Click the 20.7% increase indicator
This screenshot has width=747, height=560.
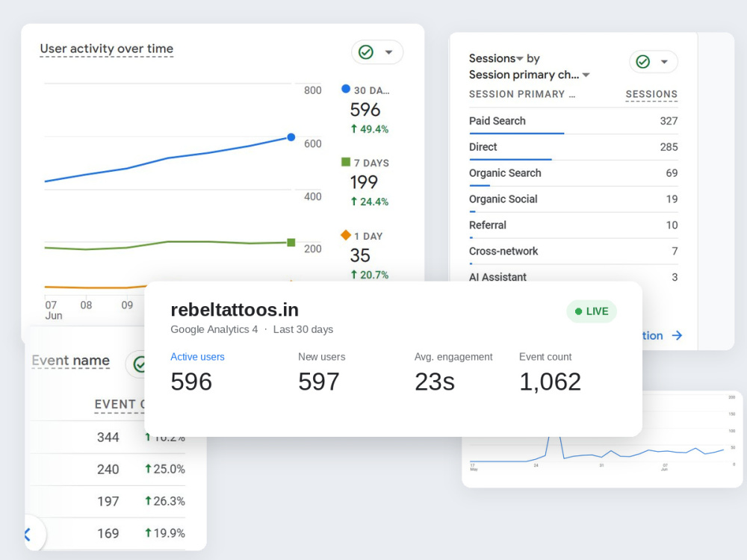click(x=370, y=275)
